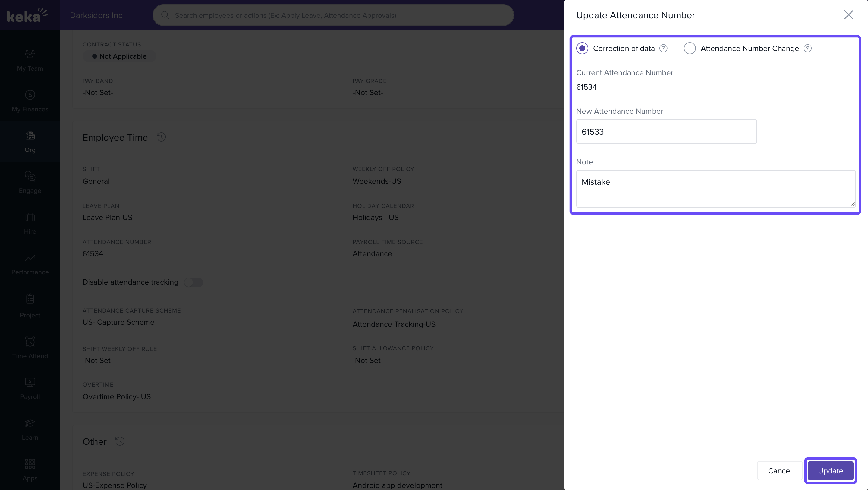Focus the employee search bar

333,15
